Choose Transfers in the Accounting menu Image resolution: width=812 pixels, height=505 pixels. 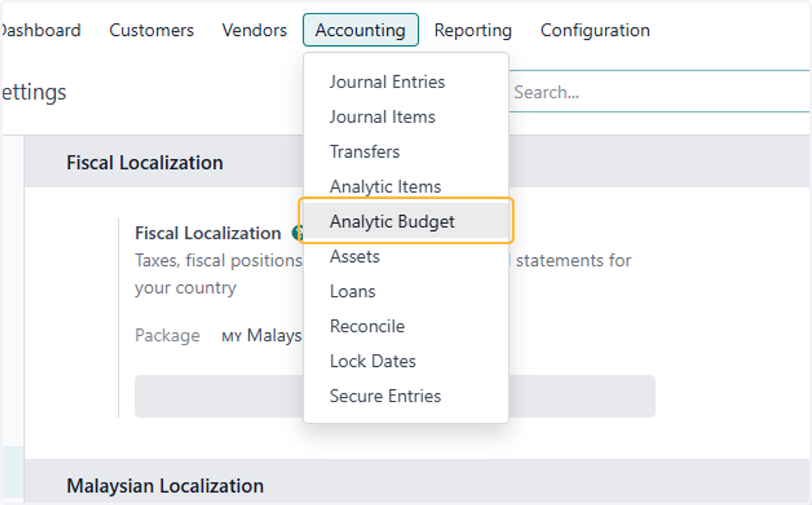tap(406, 152)
